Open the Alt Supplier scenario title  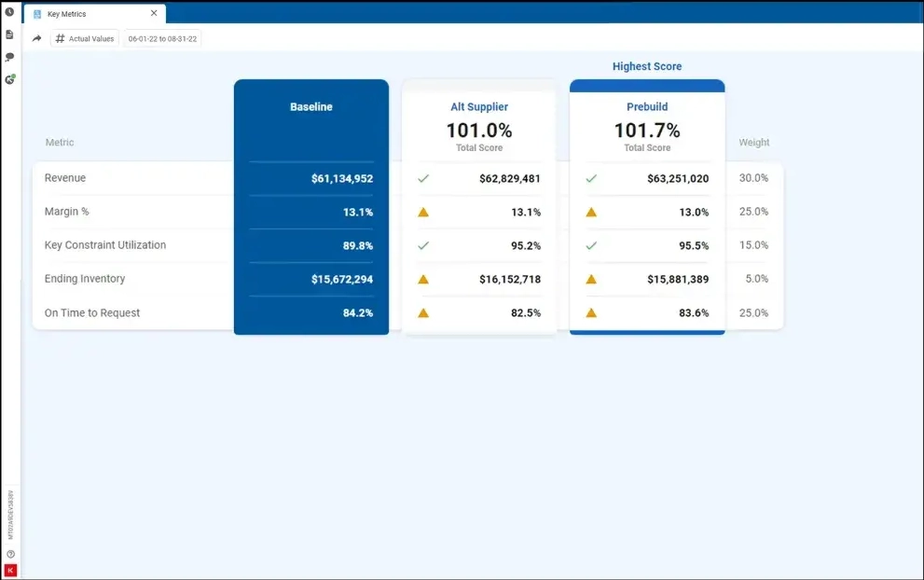click(x=479, y=106)
